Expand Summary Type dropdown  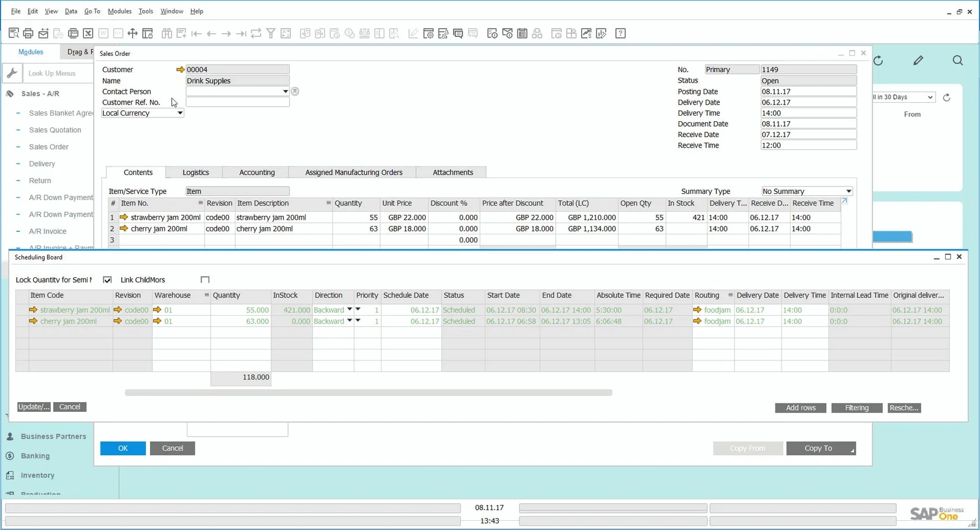pos(848,192)
